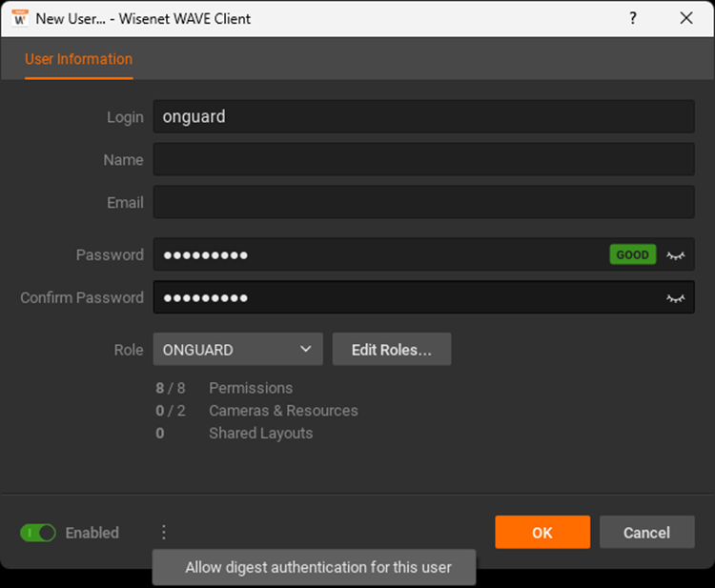This screenshot has height=588, width=715.
Task: Focus the Password input field
Action: (423, 254)
